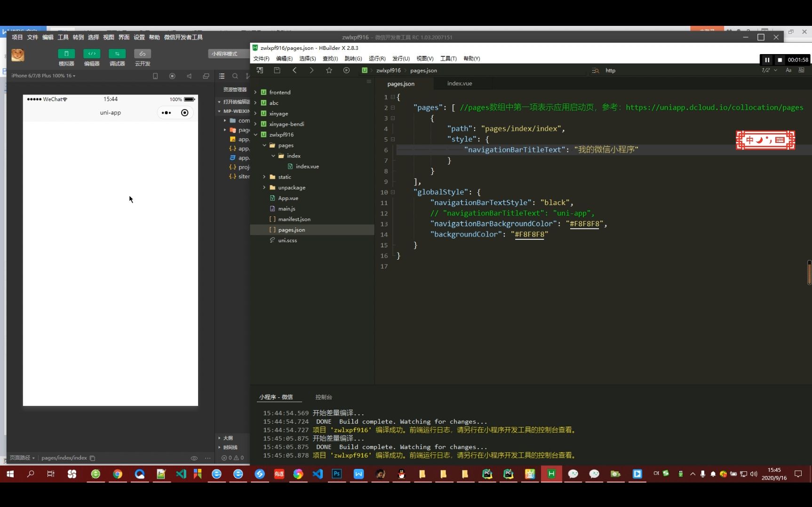Click the editor vertical scrollbar thumb
Screen dimensions: 812x507
(809, 272)
